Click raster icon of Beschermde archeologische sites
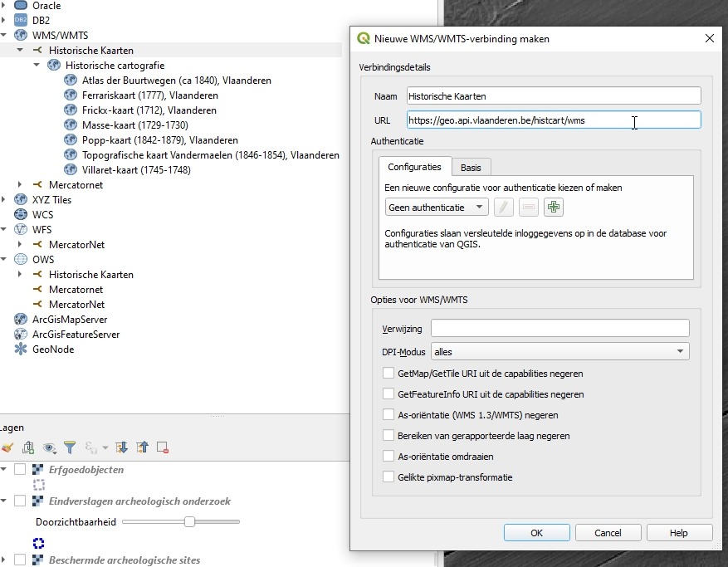The image size is (728, 567). tap(37, 560)
